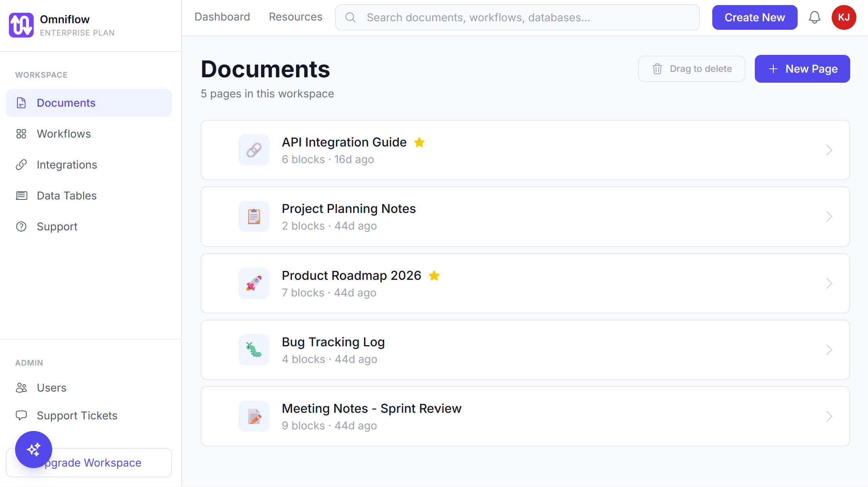Click the Users people icon
The height and width of the screenshot is (487, 868).
click(21, 388)
